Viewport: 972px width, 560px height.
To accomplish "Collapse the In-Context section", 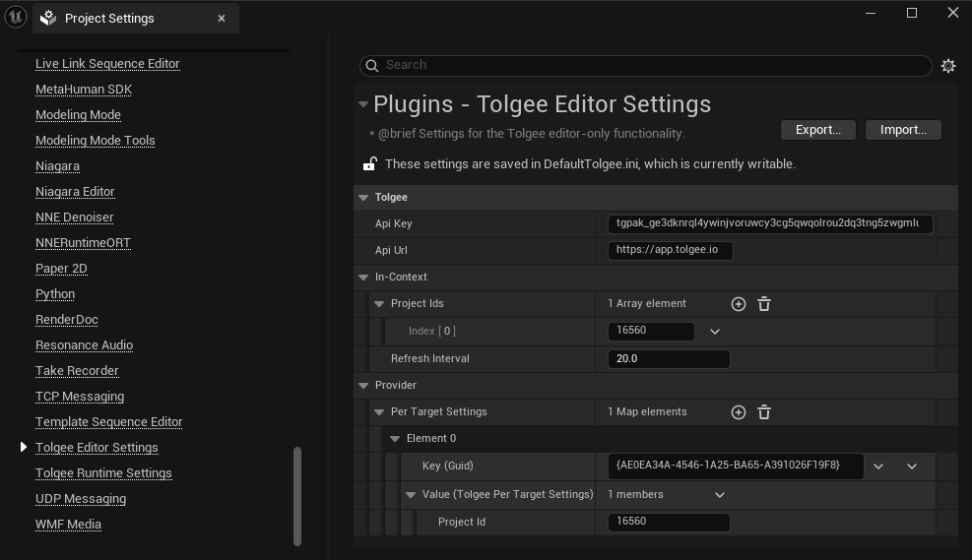I will point(362,278).
